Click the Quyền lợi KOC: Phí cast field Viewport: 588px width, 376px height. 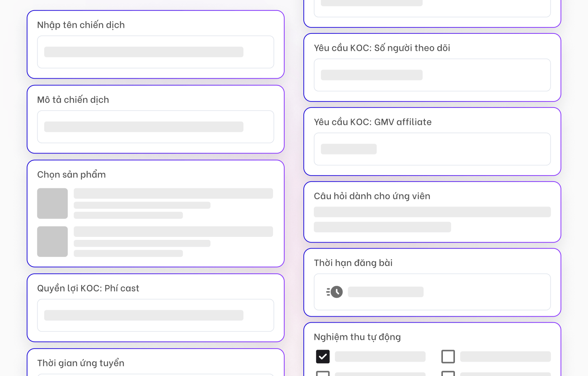coord(155,315)
